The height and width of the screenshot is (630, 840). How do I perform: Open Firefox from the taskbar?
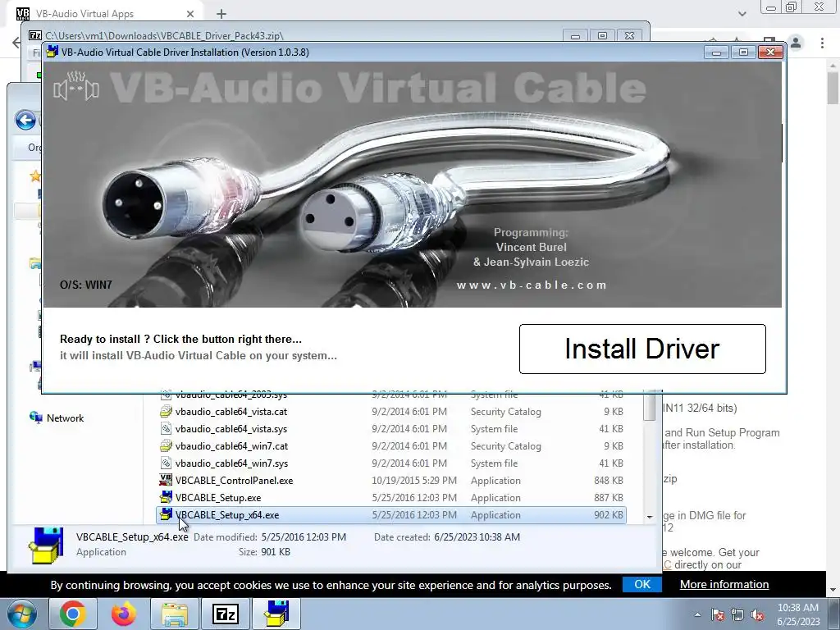tap(123, 614)
